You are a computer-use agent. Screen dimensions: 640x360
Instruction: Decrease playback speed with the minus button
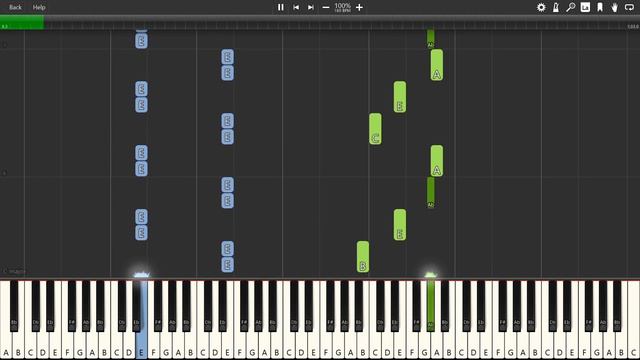pos(326,7)
